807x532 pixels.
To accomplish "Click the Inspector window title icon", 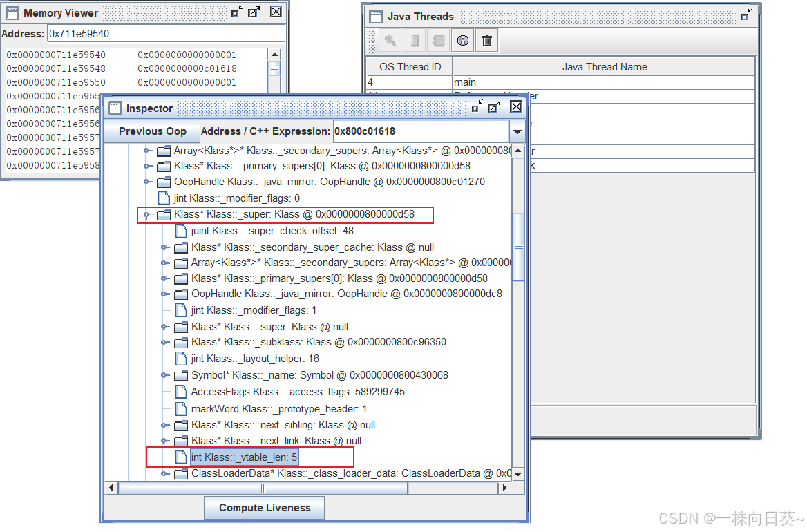I will (x=115, y=108).
